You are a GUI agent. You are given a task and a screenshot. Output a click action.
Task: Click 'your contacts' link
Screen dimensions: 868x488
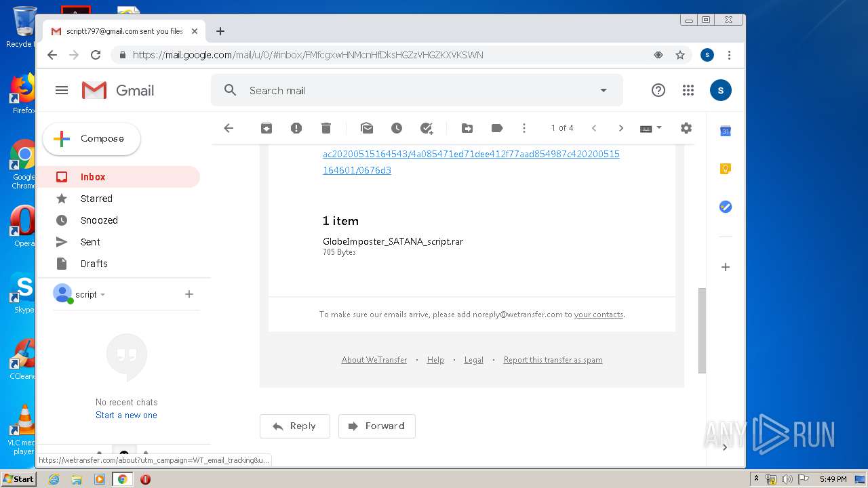598,314
